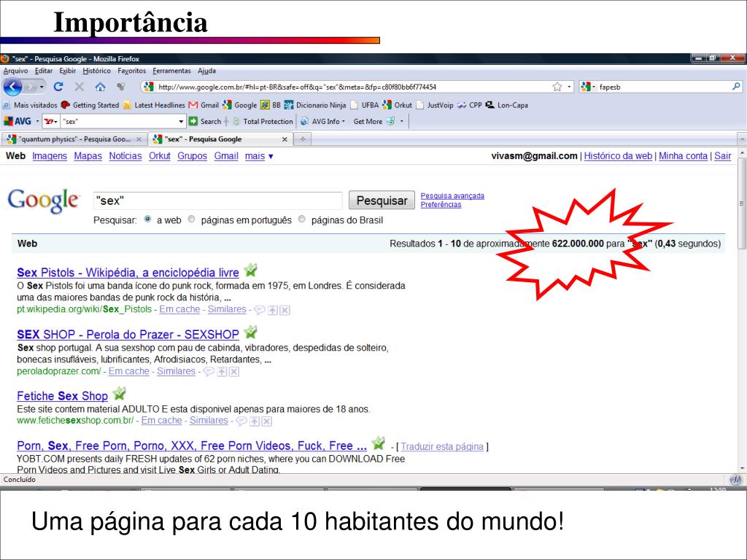
Task: Click the scrollbar down arrow
Action: point(742,469)
